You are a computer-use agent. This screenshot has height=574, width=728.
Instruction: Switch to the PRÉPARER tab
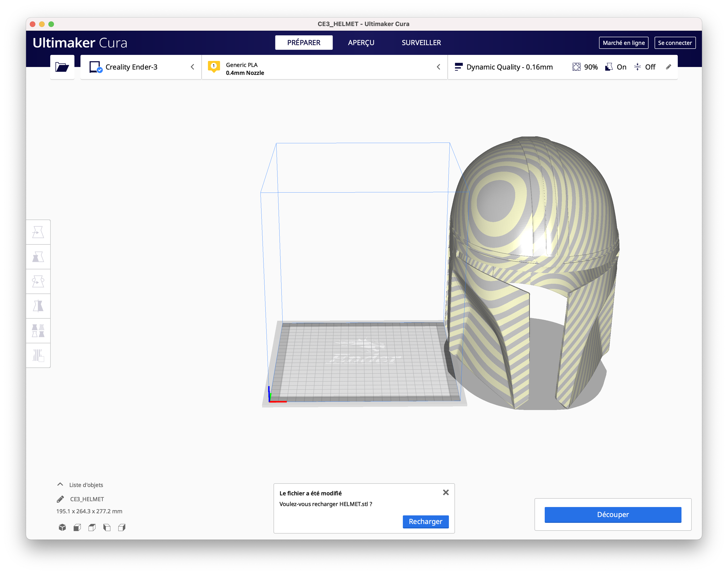click(304, 43)
